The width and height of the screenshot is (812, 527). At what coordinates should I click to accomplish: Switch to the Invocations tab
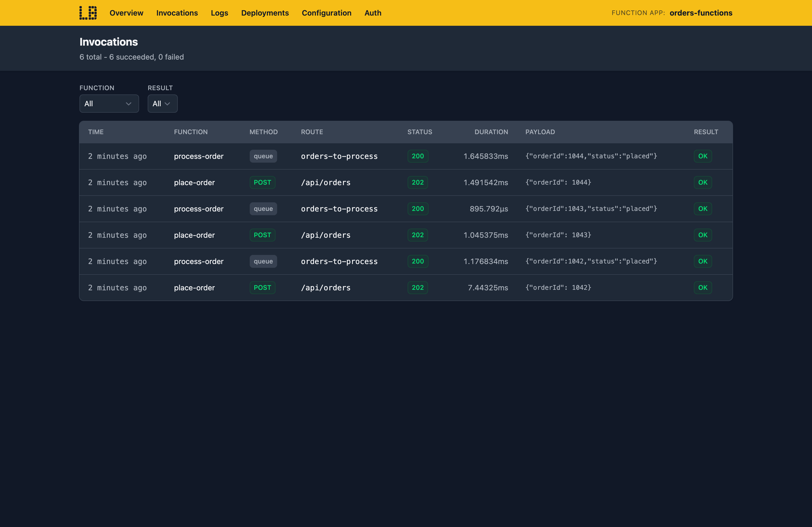click(x=177, y=13)
